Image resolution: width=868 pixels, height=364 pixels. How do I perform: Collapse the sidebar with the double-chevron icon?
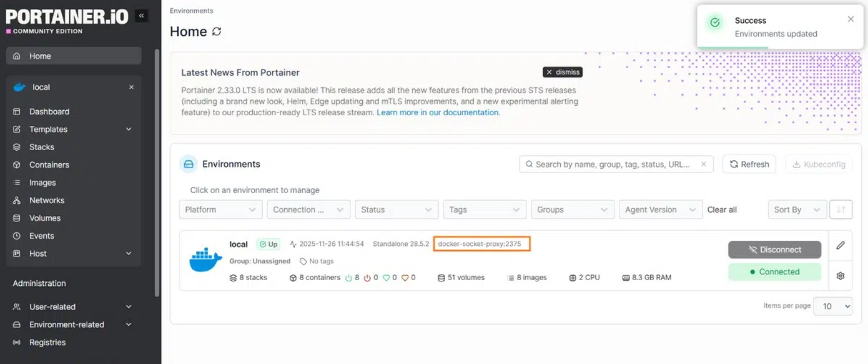coord(141,16)
